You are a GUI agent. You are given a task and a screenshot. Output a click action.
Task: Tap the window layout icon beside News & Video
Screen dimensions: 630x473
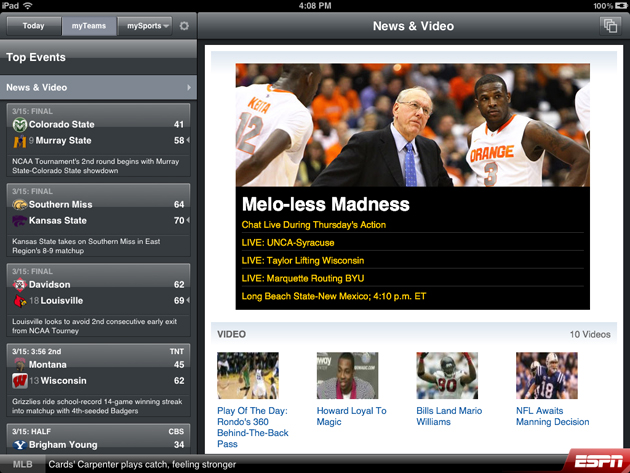pyautogui.click(x=610, y=26)
